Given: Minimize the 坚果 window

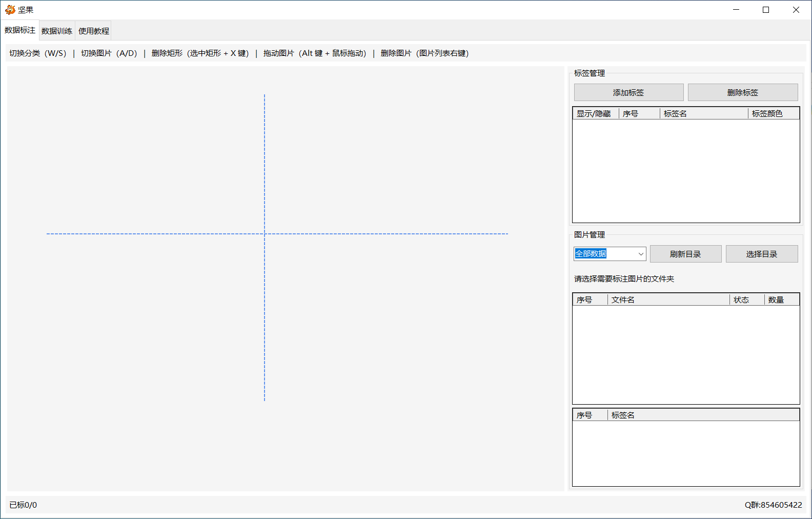Looking at the screenshot, I should [x=736, y=10].
